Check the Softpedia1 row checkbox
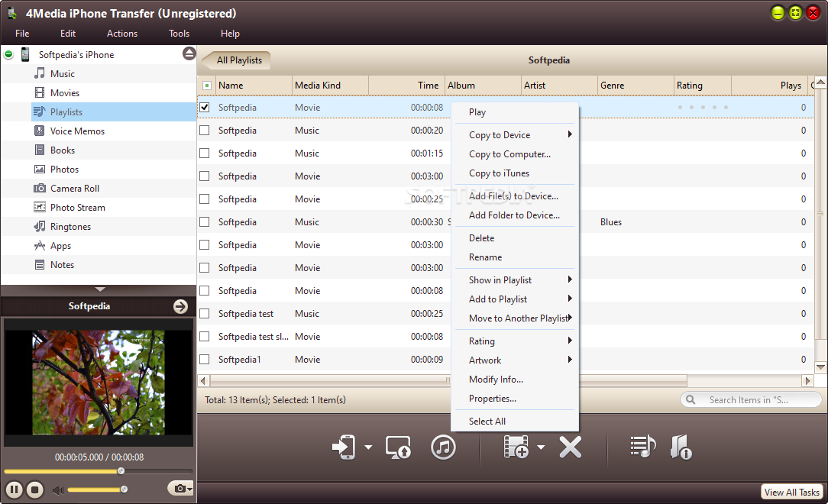828x504 pixels. pos(205,360)
